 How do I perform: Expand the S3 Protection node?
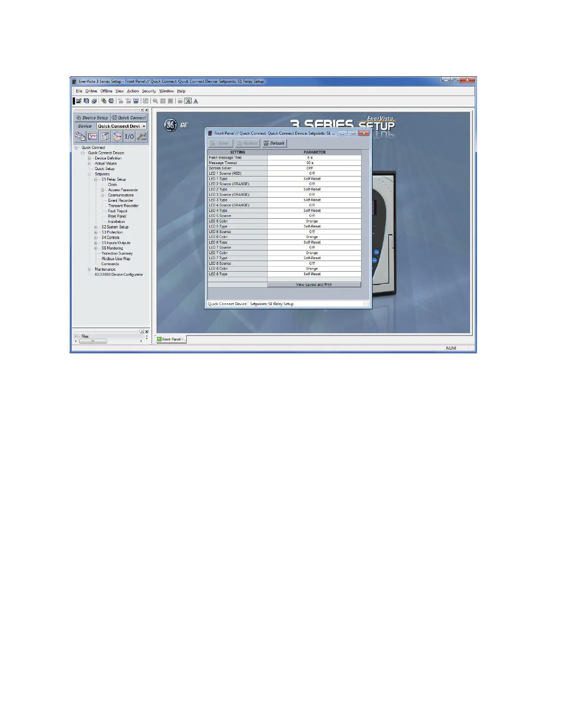[x=96, y=233]
